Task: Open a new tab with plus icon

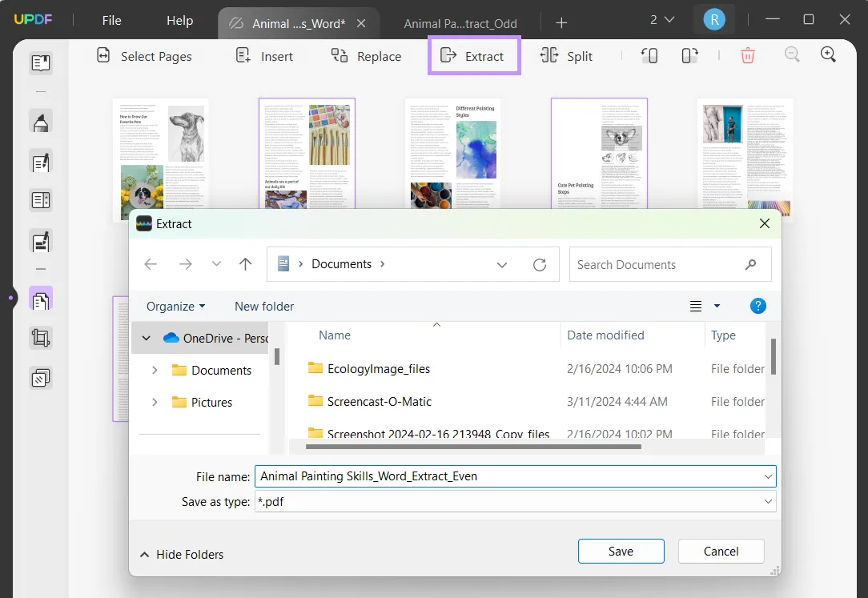Action: tap(561, 22)
